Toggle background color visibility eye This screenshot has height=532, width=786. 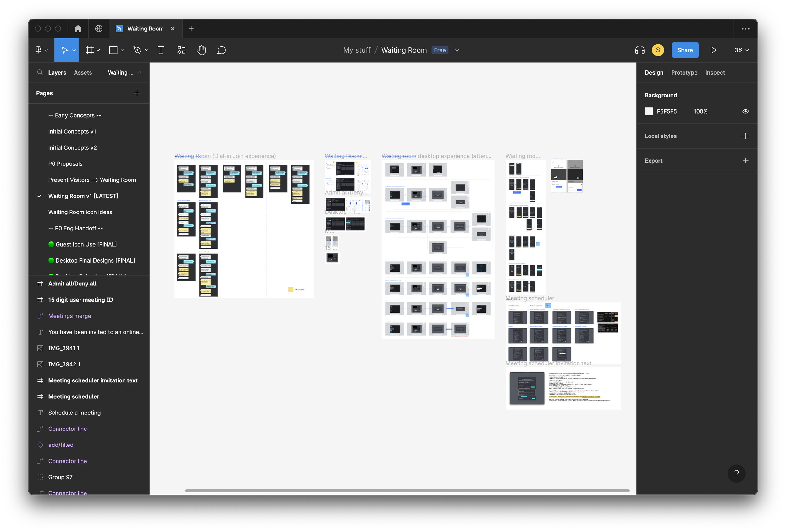pyautogui.click(x=745, y=111)
